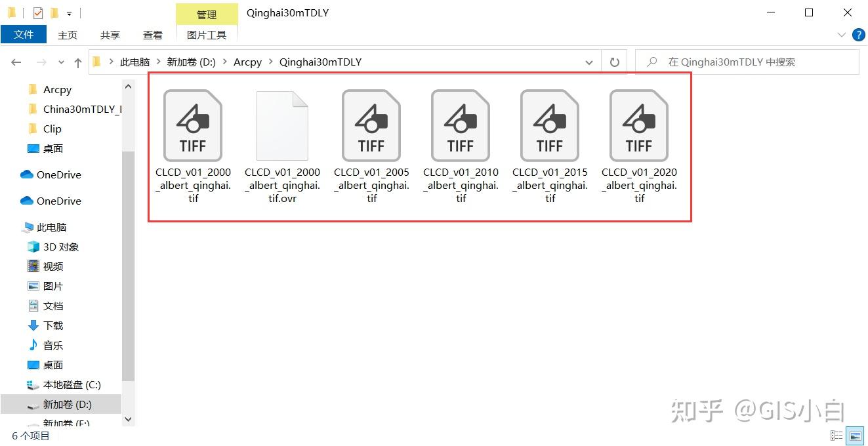This screenshot has width=868, height=446.
Task: Collapse the ribbon using the chevron arrow
Action: 842,35
